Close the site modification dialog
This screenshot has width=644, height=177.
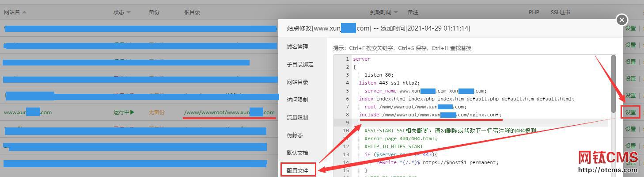click(621, 20)
